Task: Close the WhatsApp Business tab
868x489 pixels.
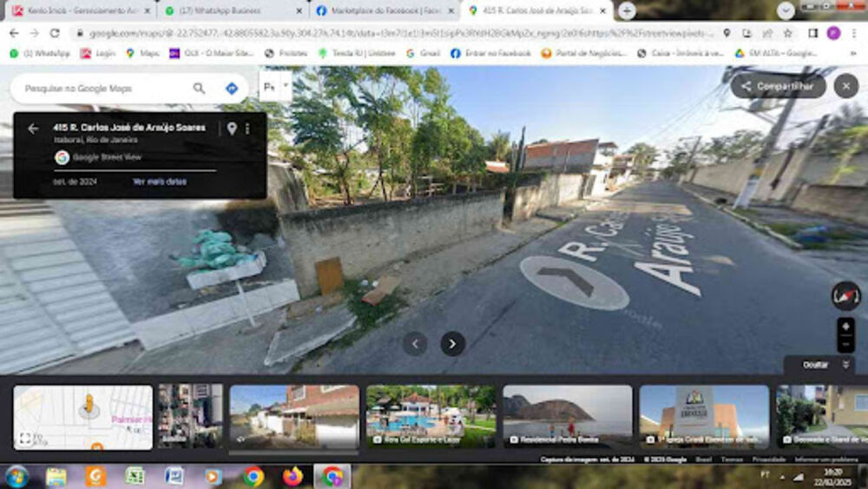Action: point(299,10)
